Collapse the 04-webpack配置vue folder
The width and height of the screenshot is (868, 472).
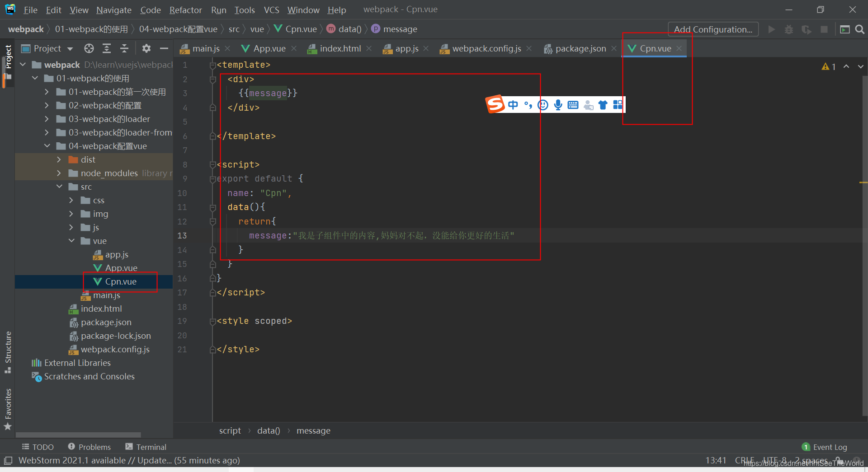tap(47, 146)
